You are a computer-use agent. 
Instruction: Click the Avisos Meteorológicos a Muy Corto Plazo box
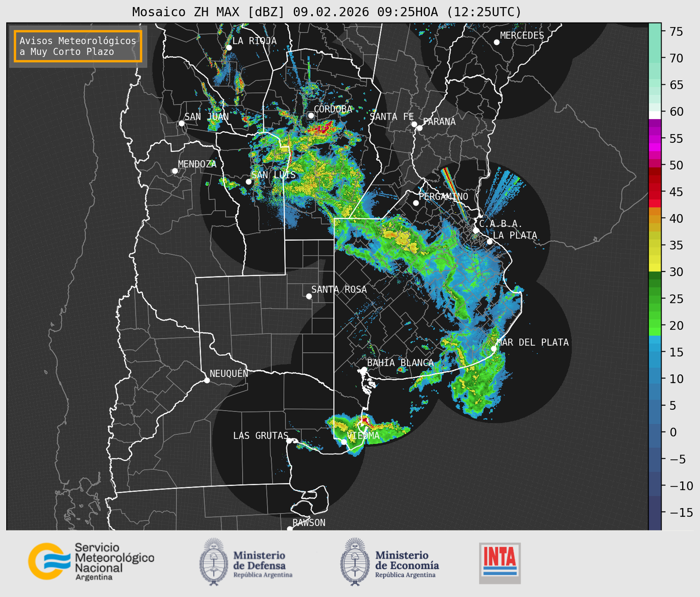click(78, 46)
